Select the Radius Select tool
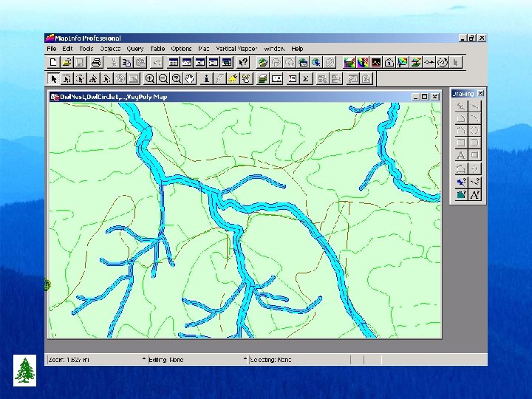 click(80, 79)
